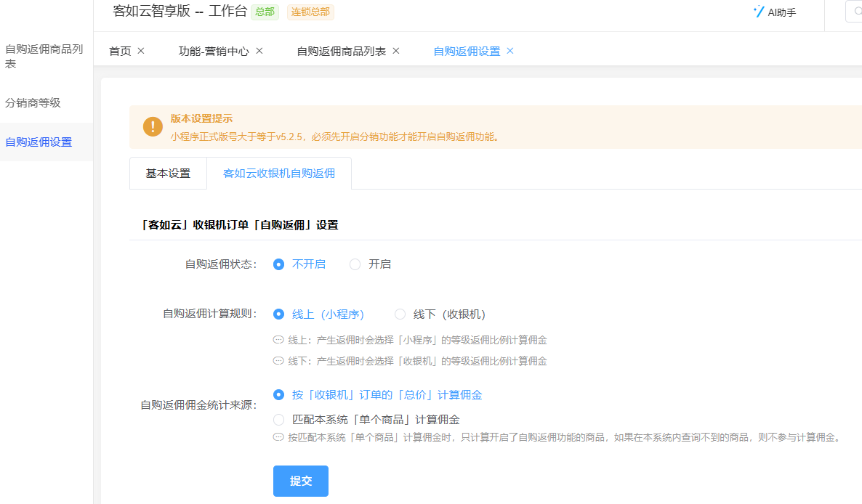This screenshot has height=504, width=862.
Task: Close the 自购返佣设置 tab
Action: [510, 51]
